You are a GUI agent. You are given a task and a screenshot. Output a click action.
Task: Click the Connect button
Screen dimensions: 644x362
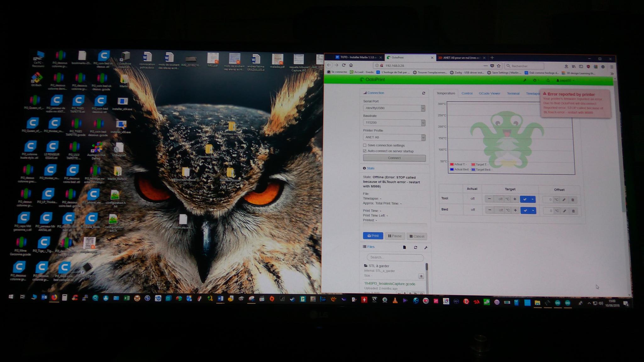pyautogui.click(x=394, y=158)
